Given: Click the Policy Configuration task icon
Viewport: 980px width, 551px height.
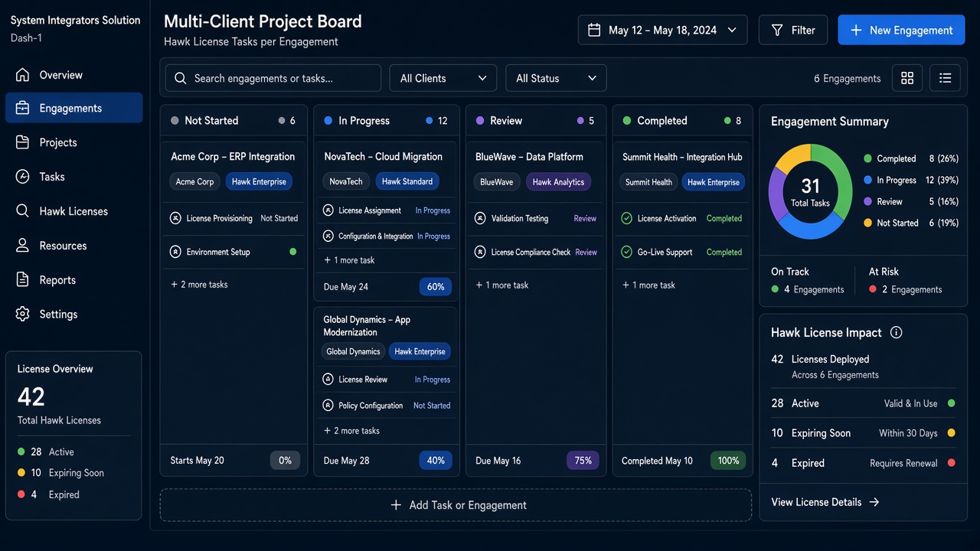Looking at the screenshot, I should point(328,406).
